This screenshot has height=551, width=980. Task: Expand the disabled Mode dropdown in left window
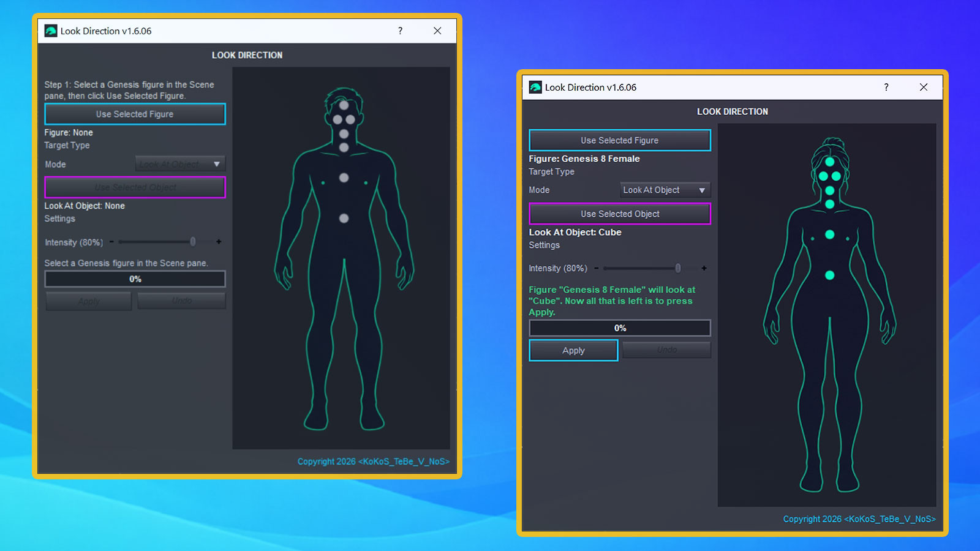pos(180,164)
